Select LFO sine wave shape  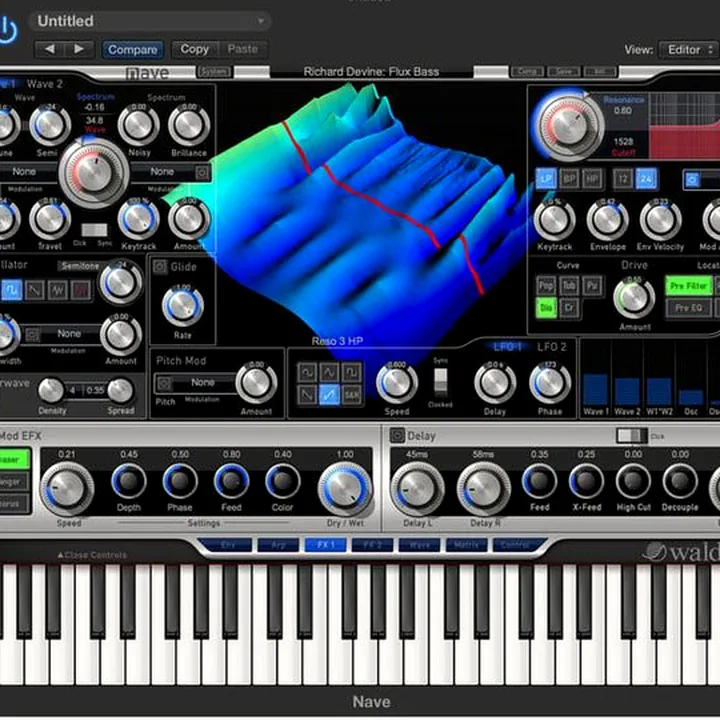coord(307,372)
